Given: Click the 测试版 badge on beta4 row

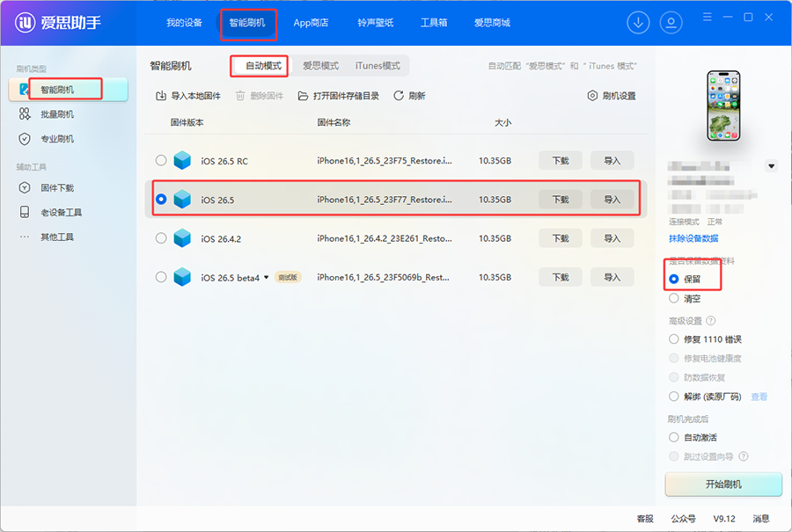Looking at the screenshot, I should click(288, 277).
